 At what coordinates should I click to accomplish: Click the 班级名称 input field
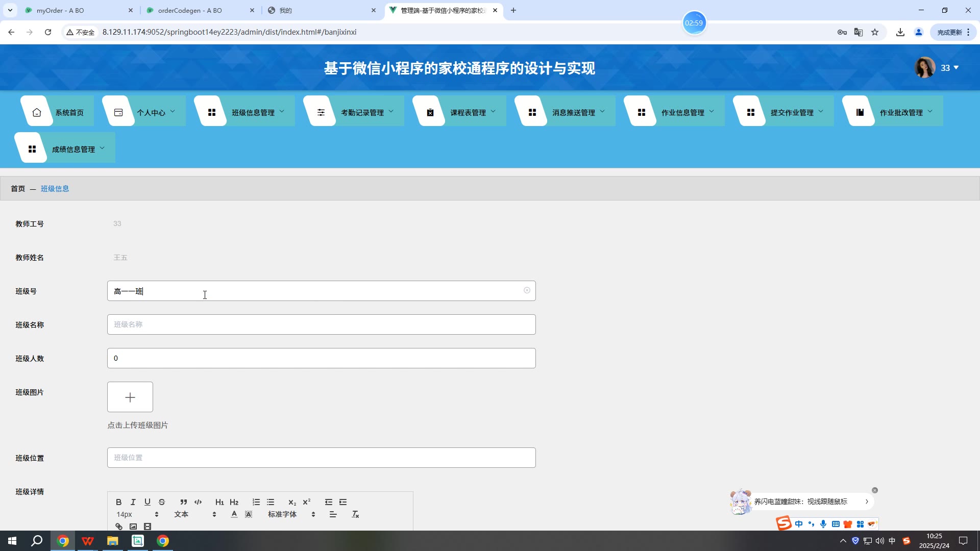click(321, 324)
